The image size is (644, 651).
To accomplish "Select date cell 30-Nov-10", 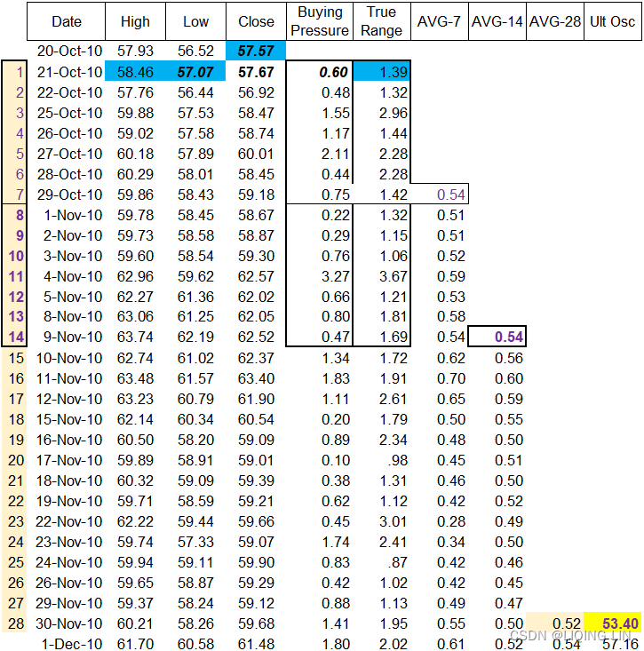I will [69, 623].
